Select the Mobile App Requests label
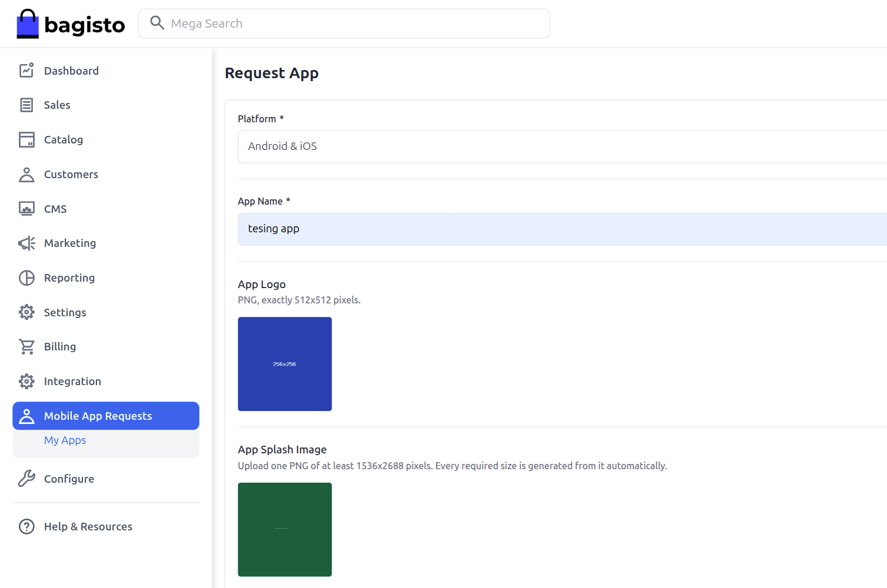 point(98,416)
